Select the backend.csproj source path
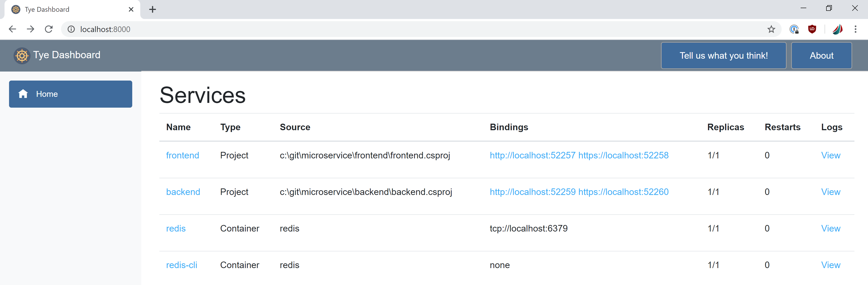 [366, 192]
